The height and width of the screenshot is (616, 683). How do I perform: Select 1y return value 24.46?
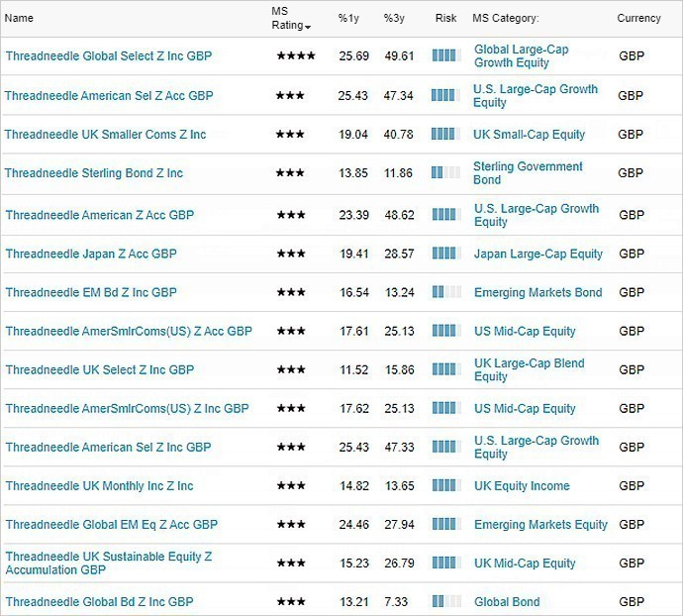[353, 525]
